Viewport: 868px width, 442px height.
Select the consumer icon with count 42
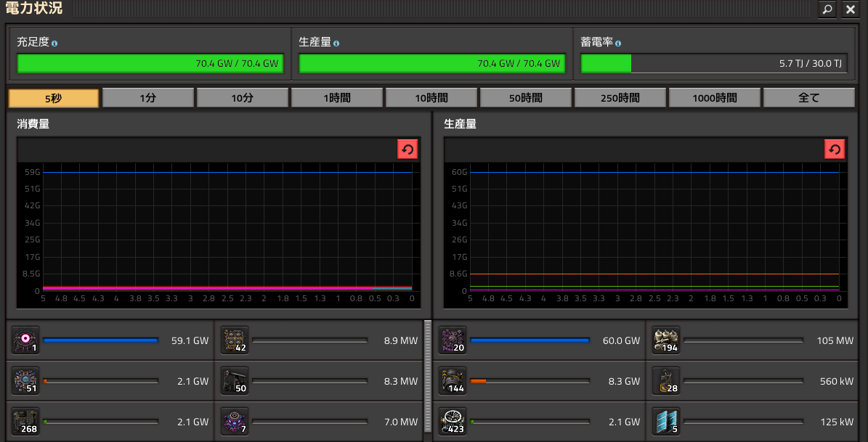pos(235,340)
